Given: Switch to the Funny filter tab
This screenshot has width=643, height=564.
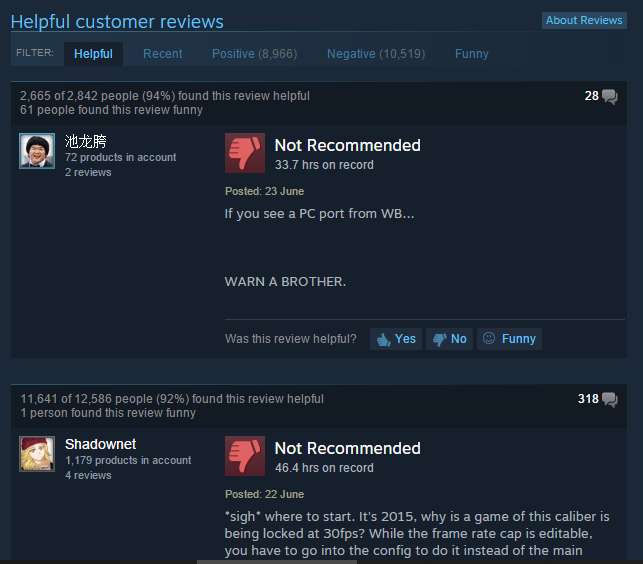Looking at the screenshot, I should (x=472, y=54).
